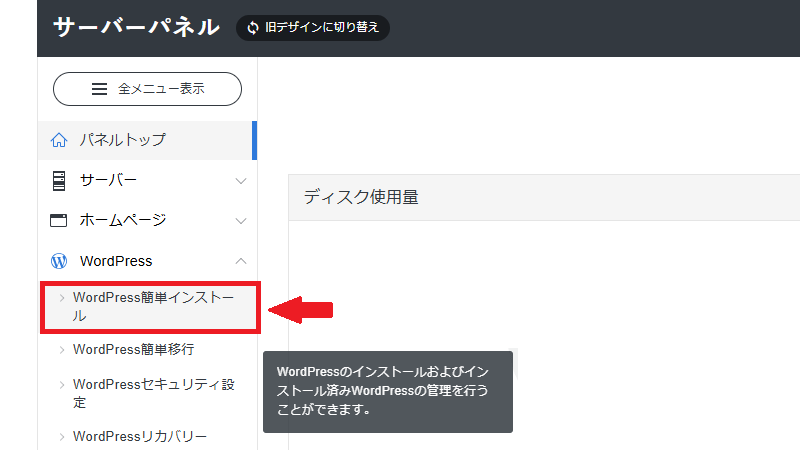The image size is (800, 450).
Task: Click the ディスク使用量 panel header
Action: point(361,197)
